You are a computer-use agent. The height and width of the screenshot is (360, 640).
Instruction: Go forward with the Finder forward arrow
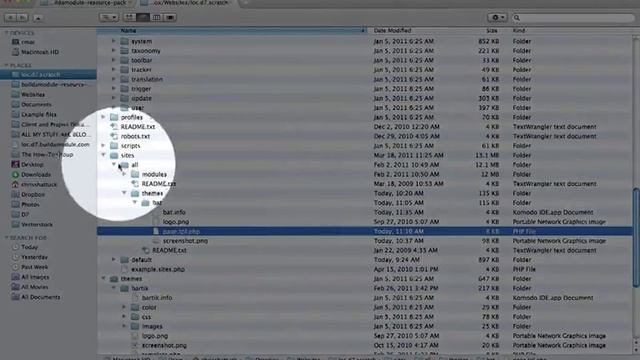point(22,18)
